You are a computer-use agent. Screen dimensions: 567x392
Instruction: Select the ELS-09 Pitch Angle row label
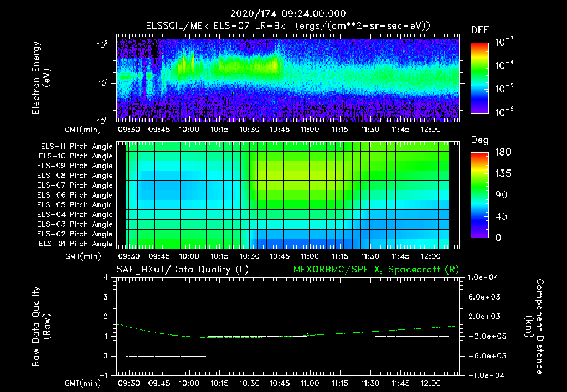pyautogui.click(x=75, y=166)
